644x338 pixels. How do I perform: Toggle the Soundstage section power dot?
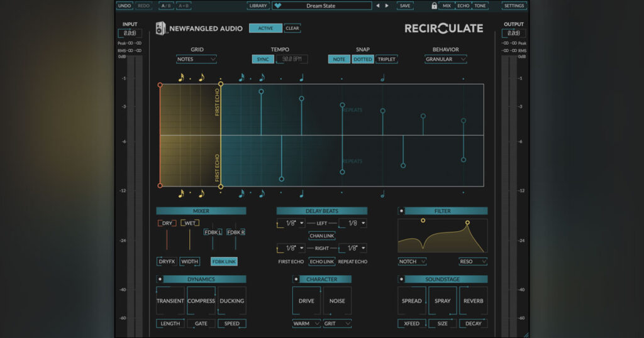(x=401, y=279)
